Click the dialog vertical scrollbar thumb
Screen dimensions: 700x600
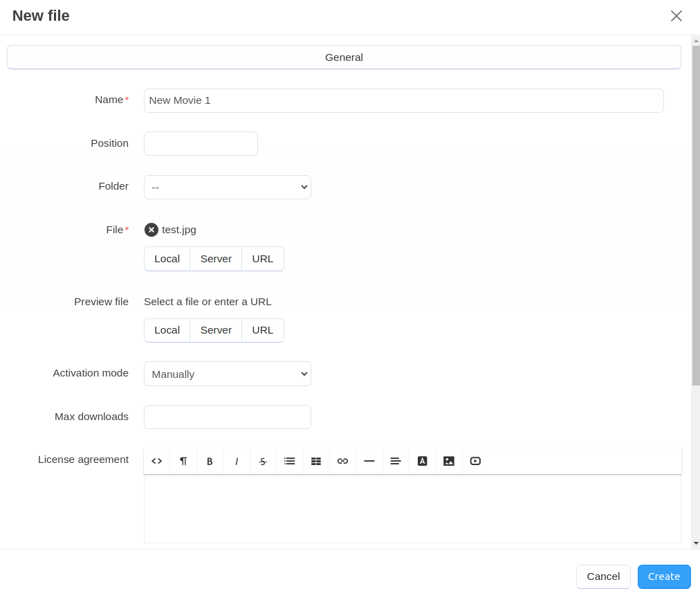pyautogui.click(x=696, y=215)
